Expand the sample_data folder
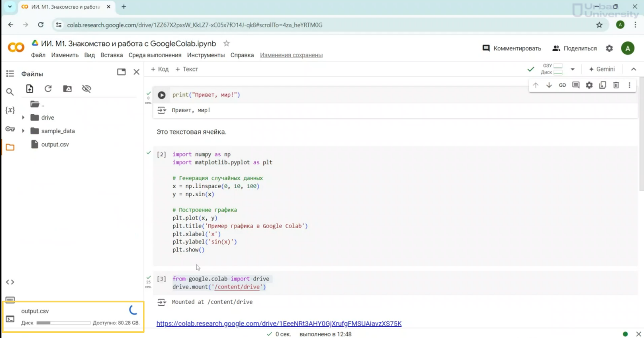Viewport: 644px width, 338px height. [x=23, y=131]
